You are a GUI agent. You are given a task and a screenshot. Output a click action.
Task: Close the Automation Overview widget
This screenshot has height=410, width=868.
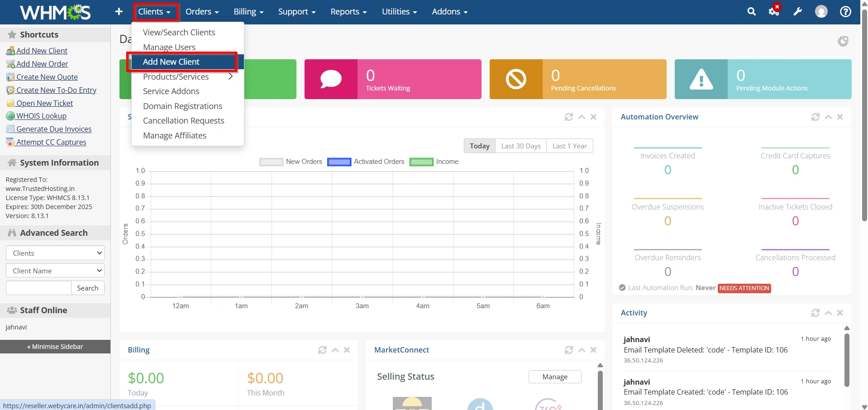[840, 117]
